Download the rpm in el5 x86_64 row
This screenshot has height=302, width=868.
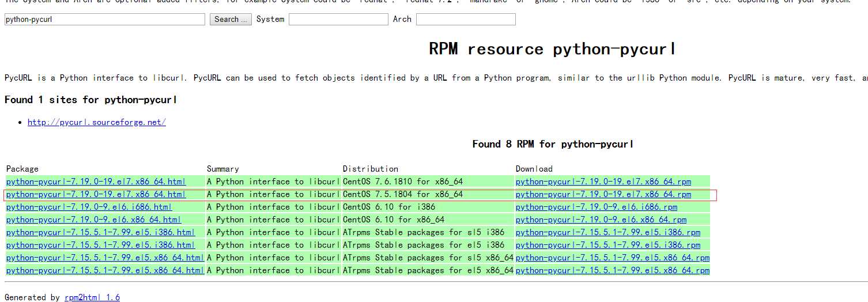click(613, 270)
